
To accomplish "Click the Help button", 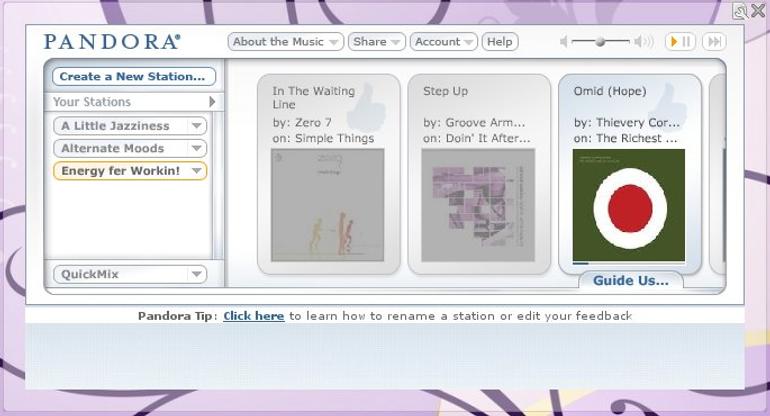I will (x=500, y=42).
